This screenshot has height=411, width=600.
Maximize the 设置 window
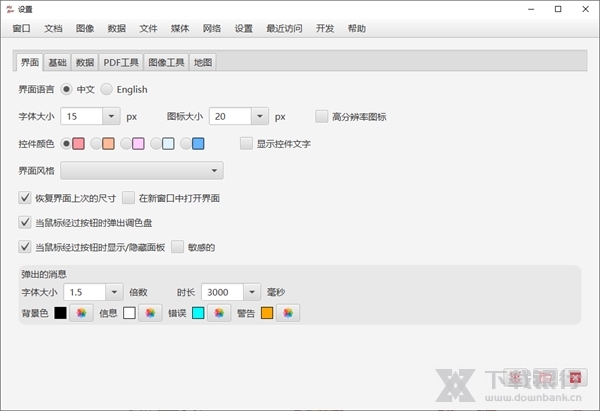point(558,9)
